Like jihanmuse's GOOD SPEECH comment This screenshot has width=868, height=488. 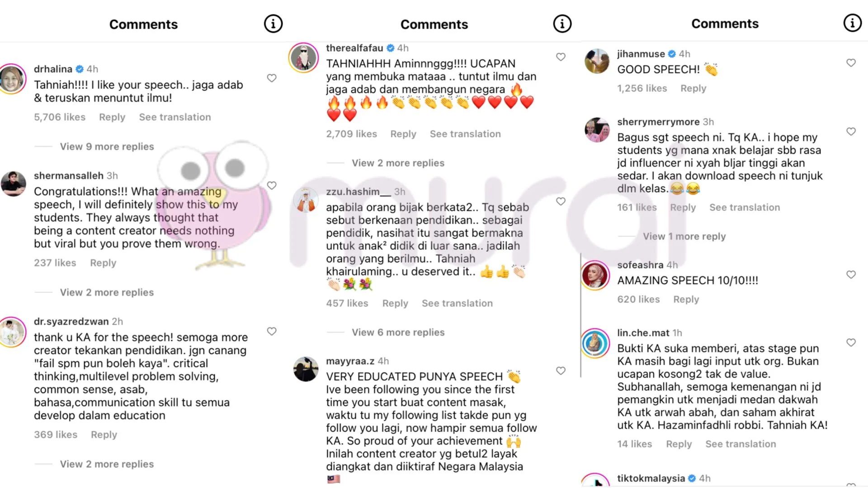click(851, 63)
